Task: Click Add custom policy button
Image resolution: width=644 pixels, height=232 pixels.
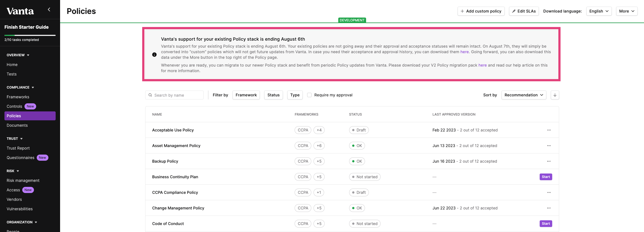Action: (x=481, y=11)
